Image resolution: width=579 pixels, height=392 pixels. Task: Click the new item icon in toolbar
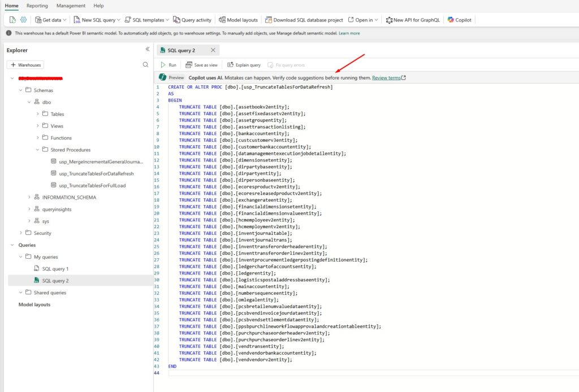(12, 20)
